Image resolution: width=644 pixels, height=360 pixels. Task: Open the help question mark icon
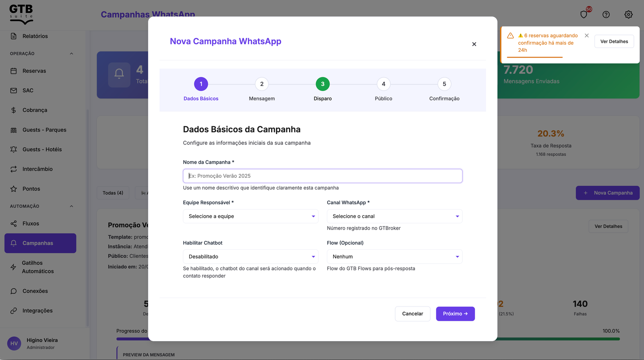coord(606,14)
